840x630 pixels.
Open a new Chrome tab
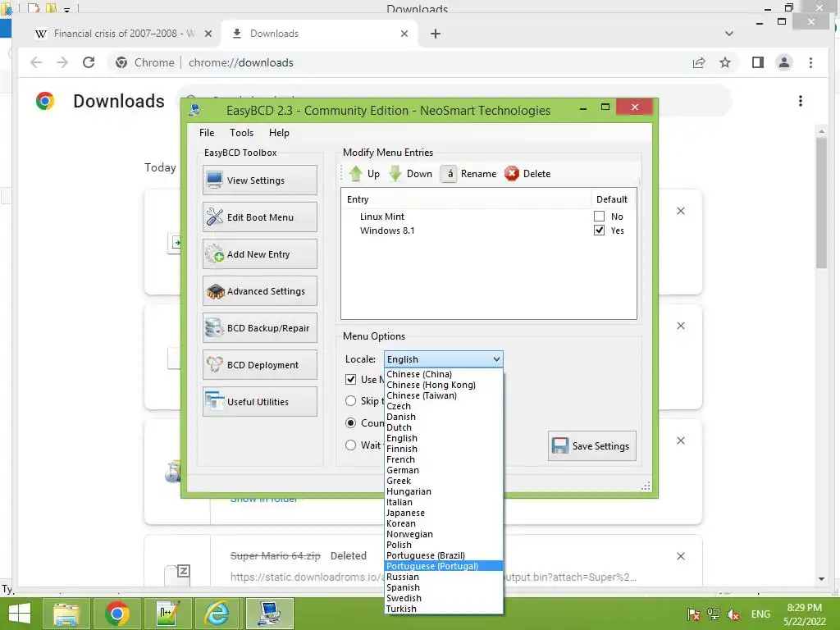point(436,34)
